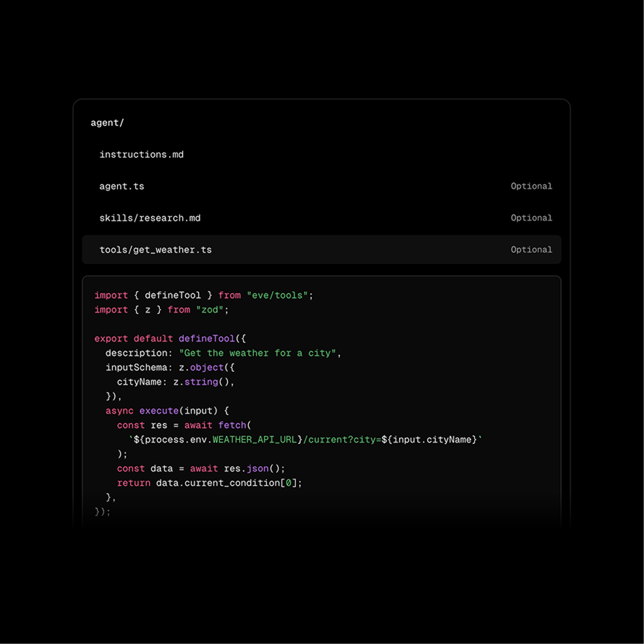Open the instructions.md file row
Viewport: 644px width, 644px height.
click(x=322, y=154)
